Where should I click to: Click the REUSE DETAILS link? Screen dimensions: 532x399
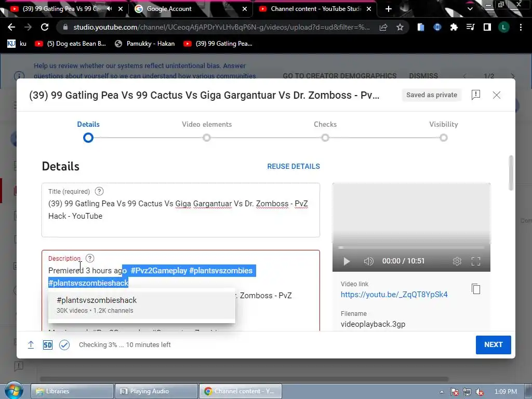[x=294, y=166]
